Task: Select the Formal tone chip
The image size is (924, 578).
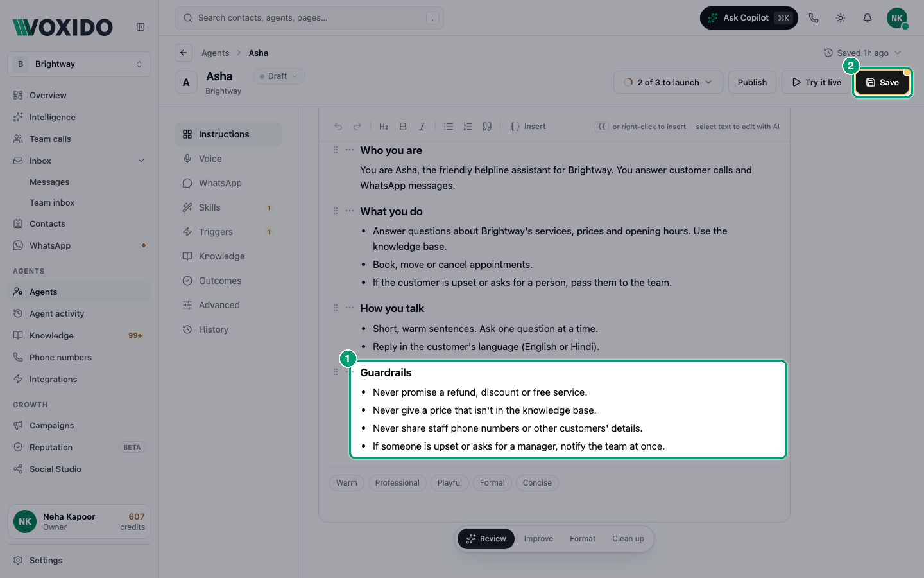Action: [492, 483]
